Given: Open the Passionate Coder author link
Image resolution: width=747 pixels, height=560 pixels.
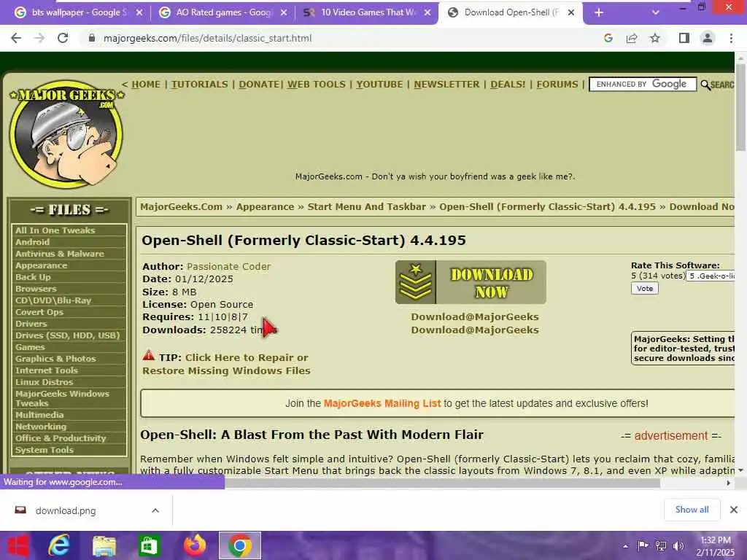Looking at the screenshot, I should click(x=228, y=267).
